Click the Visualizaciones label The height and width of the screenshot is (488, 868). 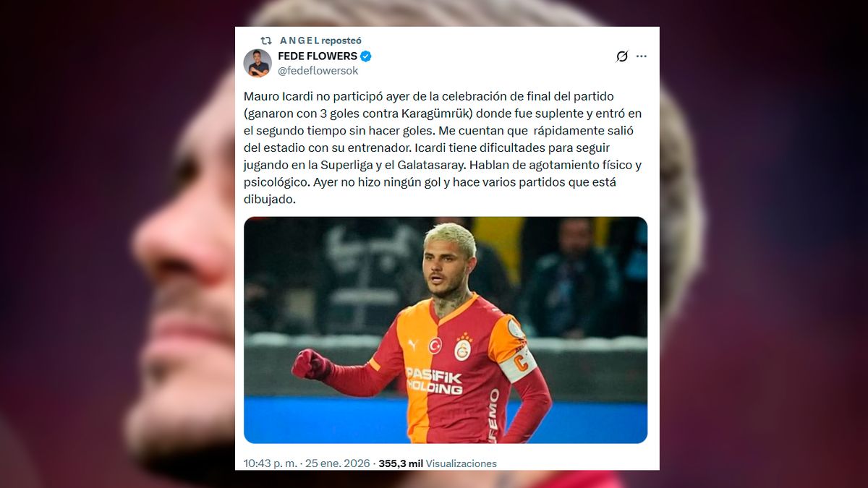pos(461,463)
